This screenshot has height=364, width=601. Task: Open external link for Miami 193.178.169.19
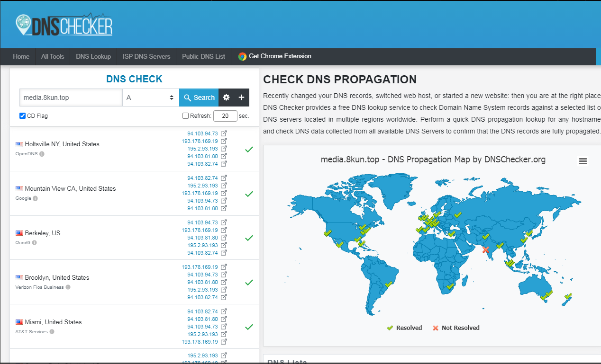(224, 342)
